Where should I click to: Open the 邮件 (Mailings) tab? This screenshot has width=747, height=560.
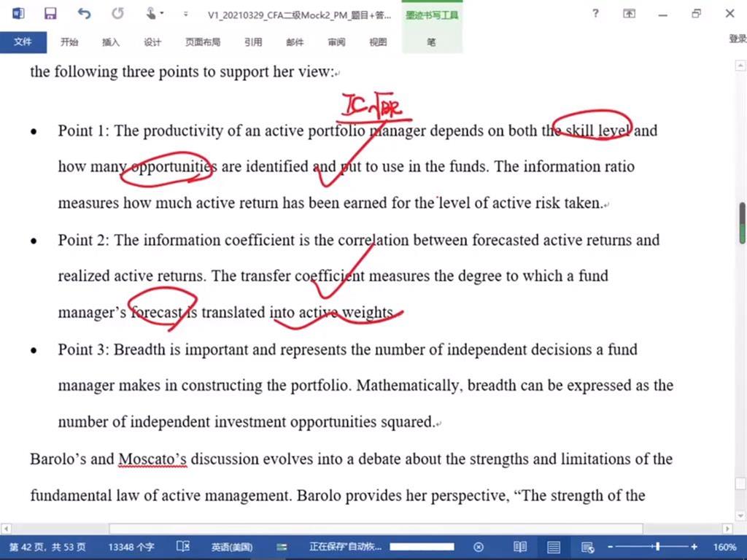pyautogui.click(x=295, y=42)
